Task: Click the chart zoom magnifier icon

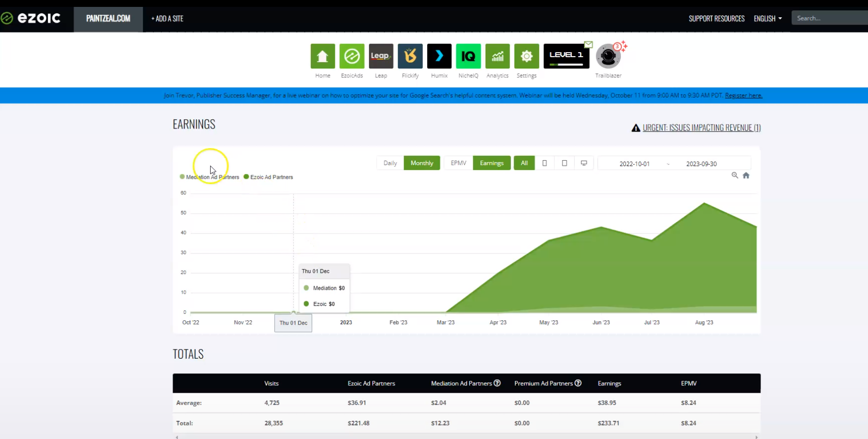Action: click(x=735, y=175)
